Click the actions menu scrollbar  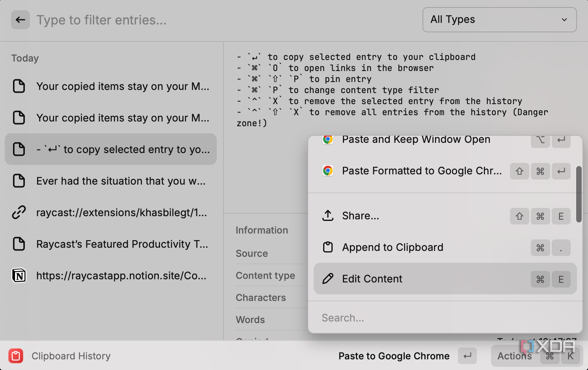[x=579, y=194]
